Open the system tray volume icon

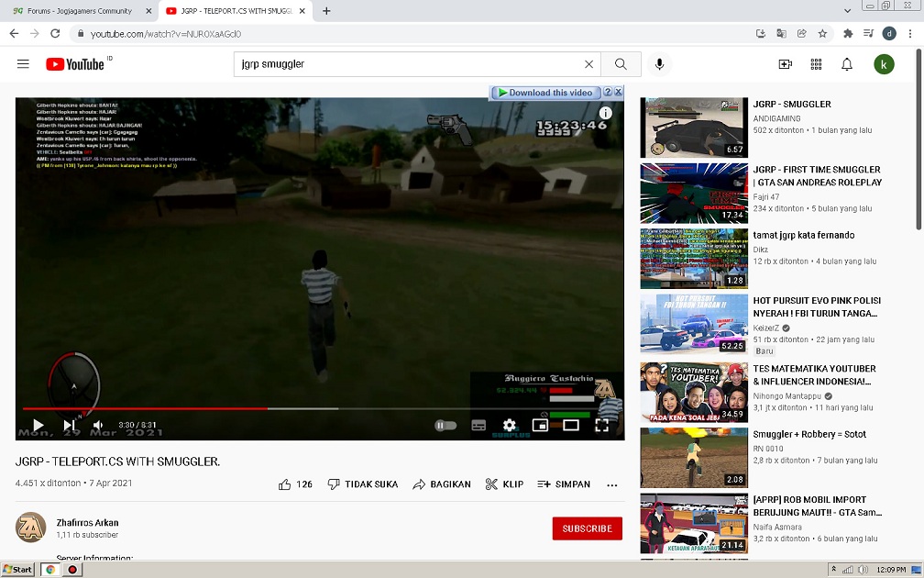coord(863,570)
